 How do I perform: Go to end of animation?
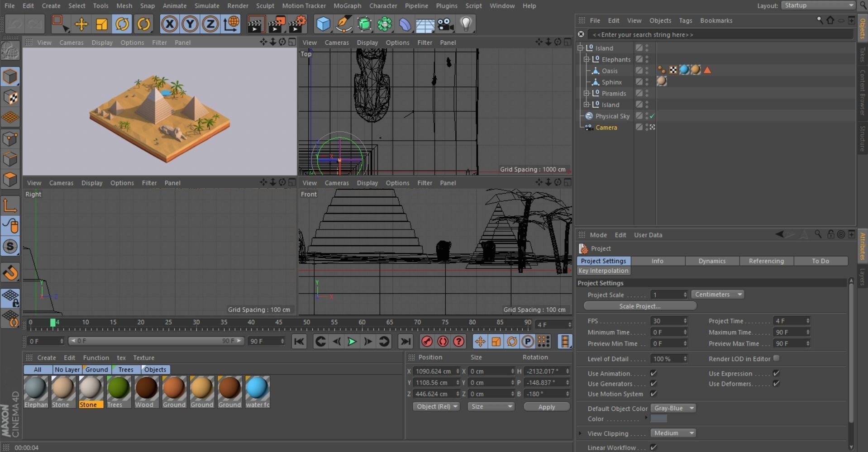coord(405,341)
